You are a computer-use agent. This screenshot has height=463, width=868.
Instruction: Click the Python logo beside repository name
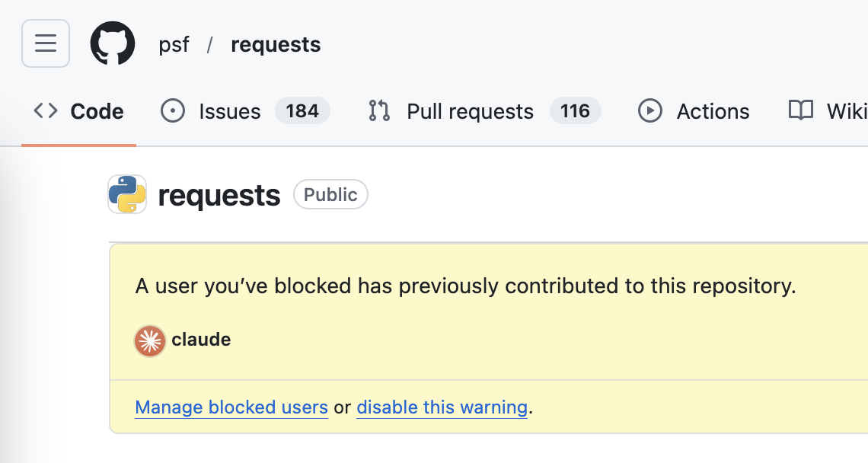coord(126,194)
